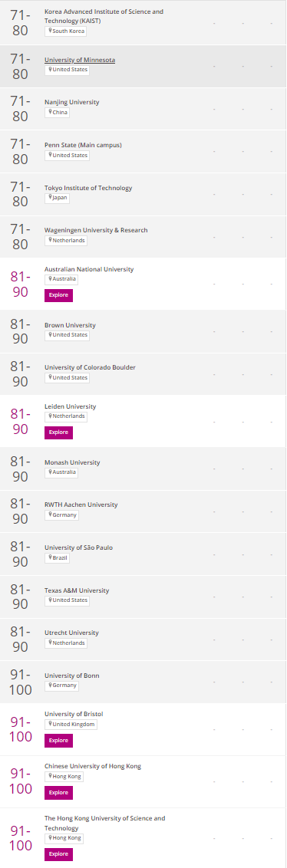
Task: Select Texas A&M University name
Action: pyautogui.click(x=77, y=590)
